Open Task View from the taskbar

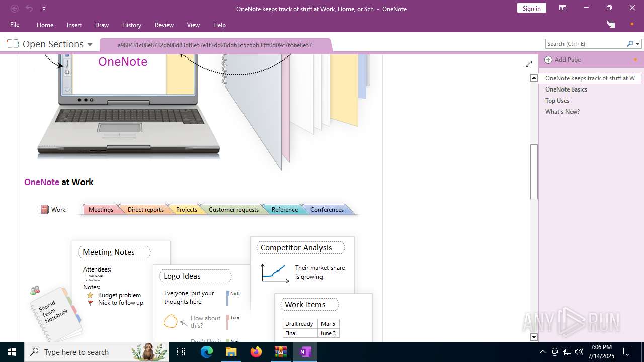click(x=181, y=352)
